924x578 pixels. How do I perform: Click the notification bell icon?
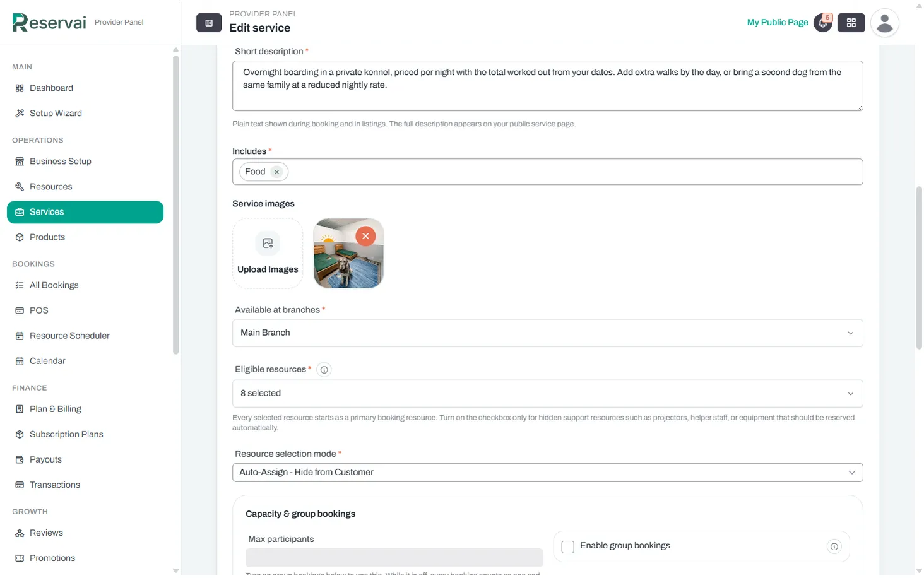(822, 23)
